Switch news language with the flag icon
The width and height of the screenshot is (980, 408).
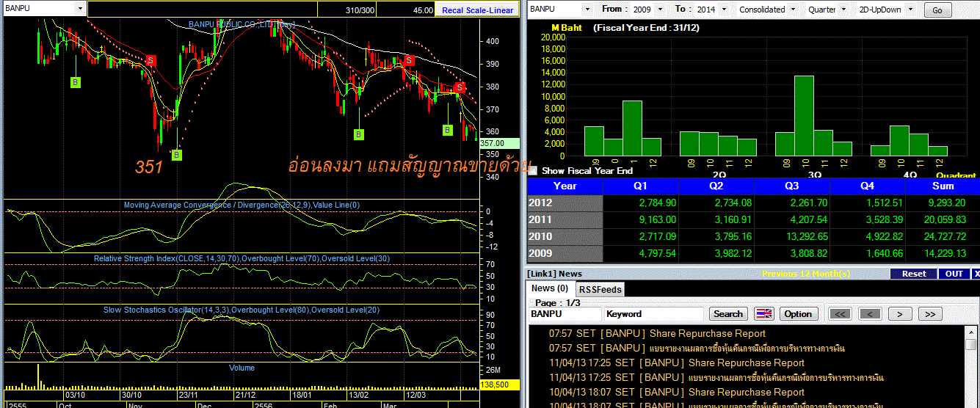(765, 313)
